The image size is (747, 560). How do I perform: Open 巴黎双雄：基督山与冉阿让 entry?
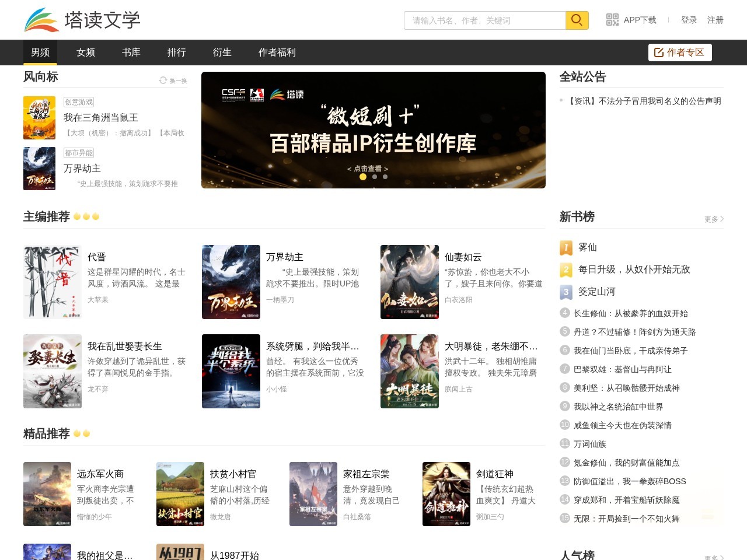pyautogui.click(x=623, y=369)
